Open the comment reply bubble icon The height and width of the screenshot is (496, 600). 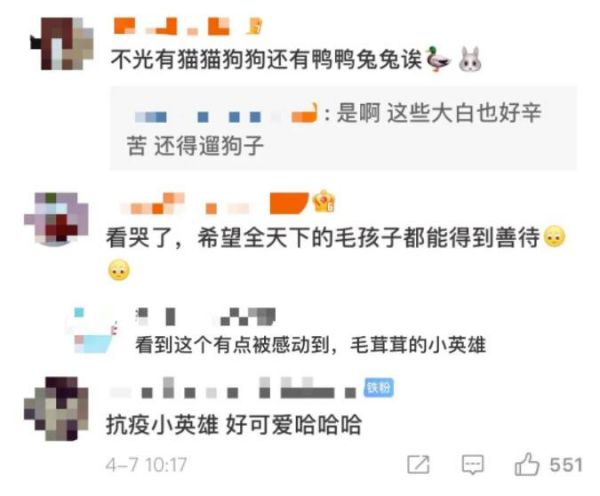(473, 465)
